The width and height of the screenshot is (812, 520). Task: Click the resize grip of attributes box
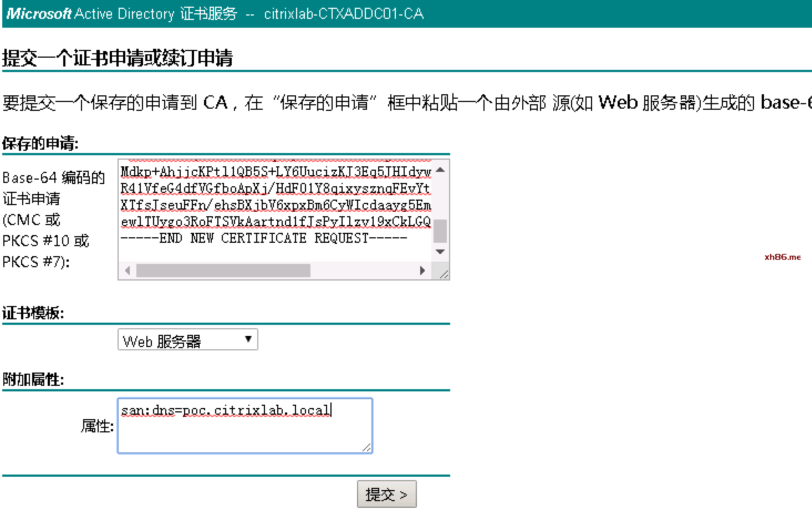367,448
